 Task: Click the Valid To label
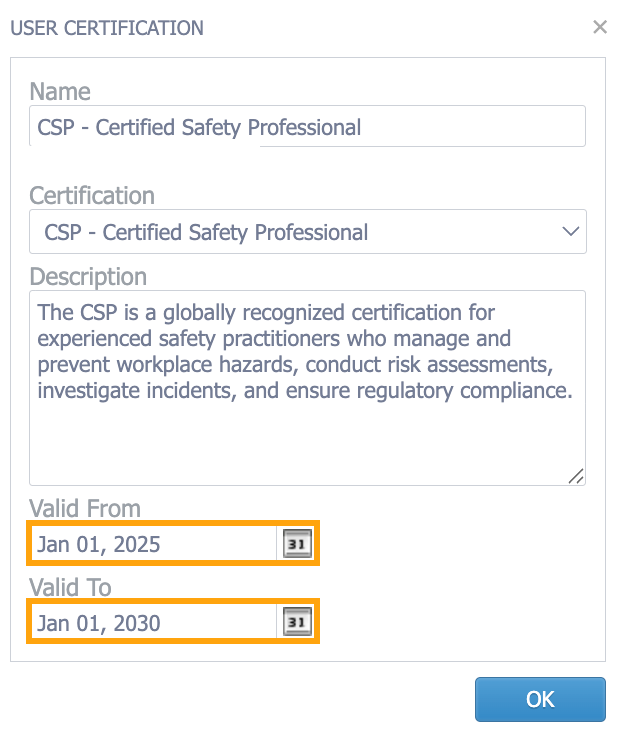(x=70, y=587)
